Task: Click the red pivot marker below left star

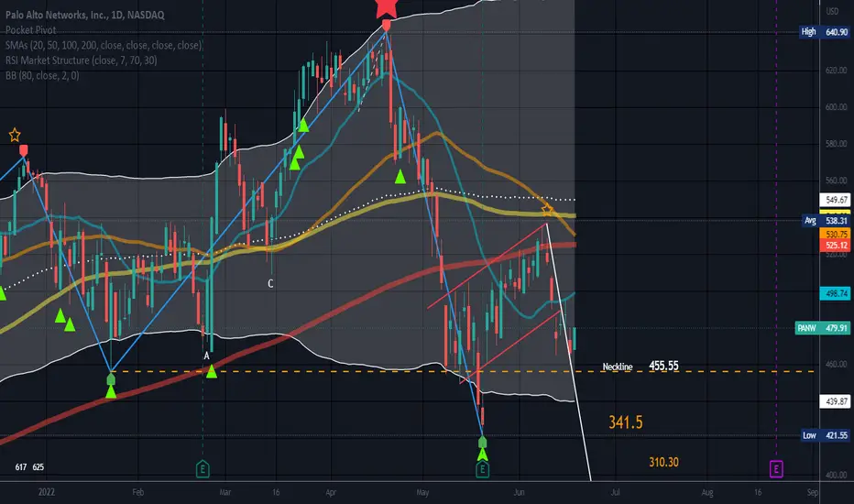Action: 24,150
